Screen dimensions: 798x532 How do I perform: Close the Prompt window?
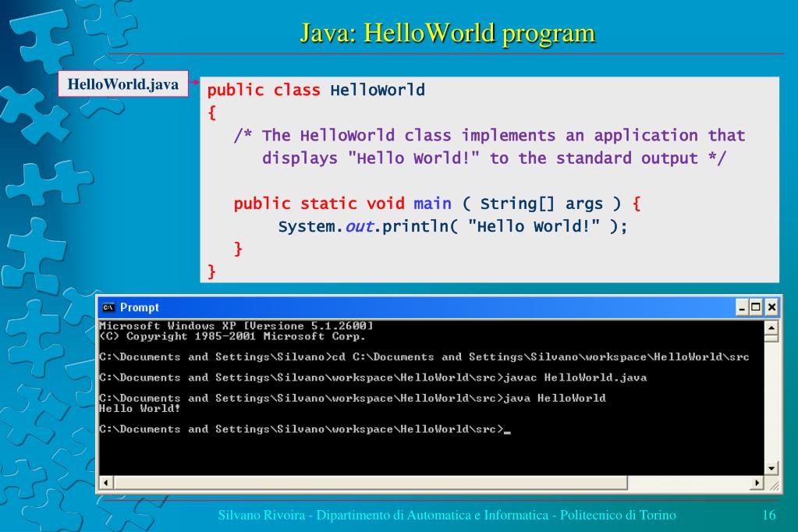[x=771, y=307]
